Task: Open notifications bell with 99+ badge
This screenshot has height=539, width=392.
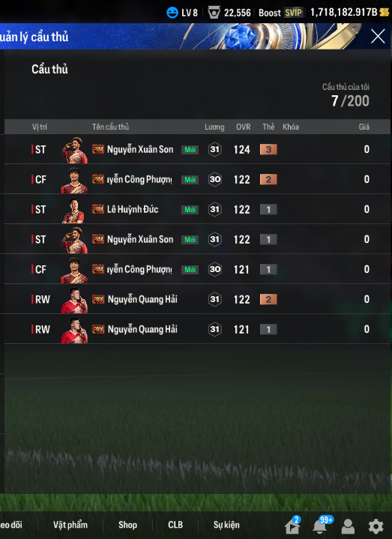Action: pyautogui.click(x=320, y=526)
